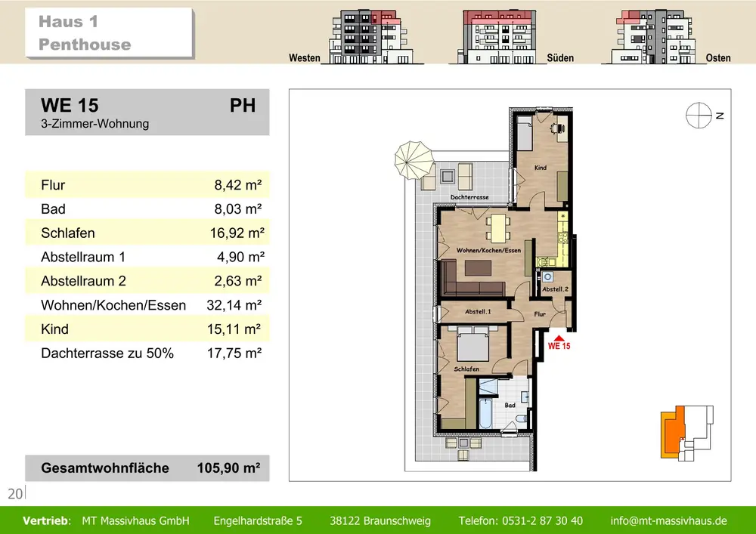Screen dimensions: 756x534
Task: Open the Westen elevation thumbnail
Action: tap(368, 38)
